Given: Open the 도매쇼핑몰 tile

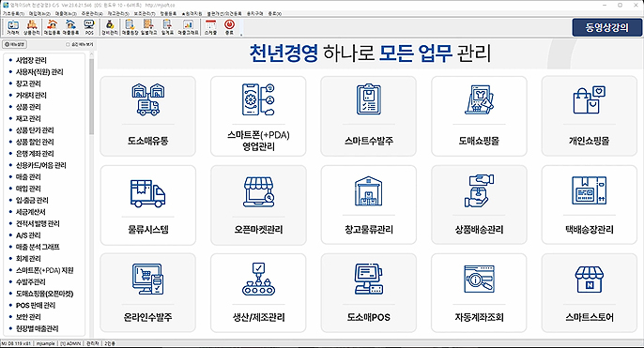Looking at the screenshot, I should pos(479,116).
